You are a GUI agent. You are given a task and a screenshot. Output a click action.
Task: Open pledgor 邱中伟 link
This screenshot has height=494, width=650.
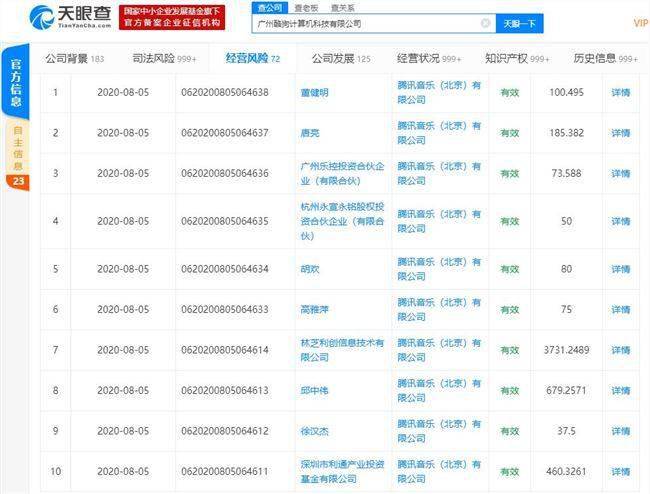(314, 390)
